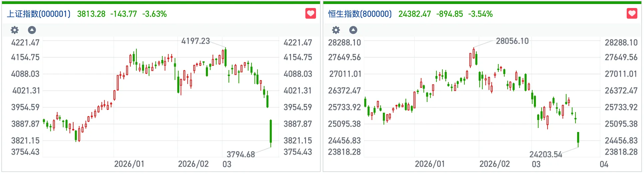This screenshot has width=644, height=174.
Task: Toggle favorite heart for 恒生指数
Action: pyautogui.click(x=632, y=14)
